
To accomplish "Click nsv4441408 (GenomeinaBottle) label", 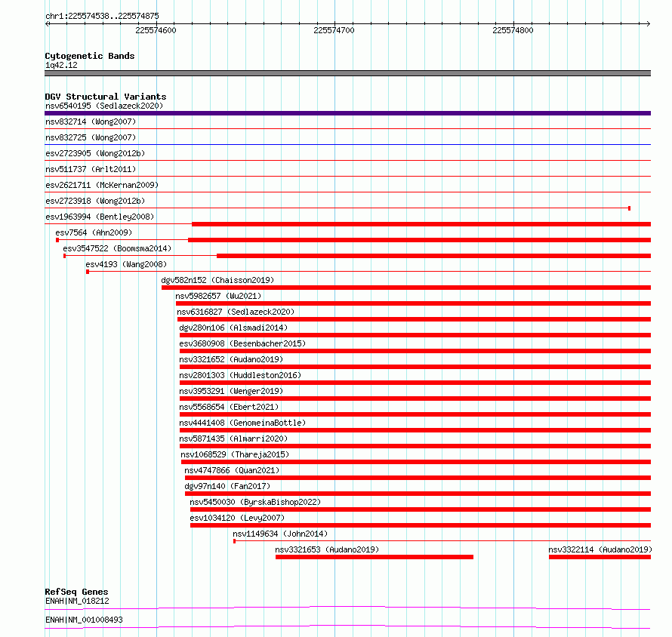I will (242, 423).
